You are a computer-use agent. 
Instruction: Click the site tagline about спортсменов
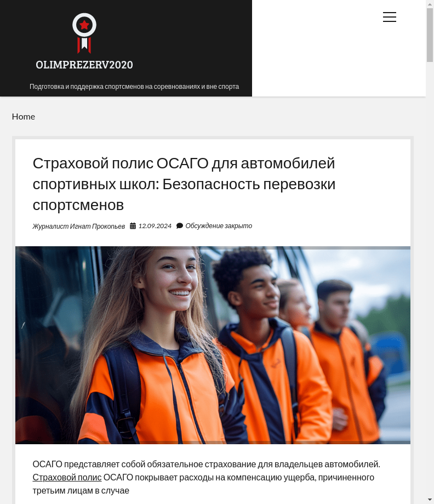point(134,87)
